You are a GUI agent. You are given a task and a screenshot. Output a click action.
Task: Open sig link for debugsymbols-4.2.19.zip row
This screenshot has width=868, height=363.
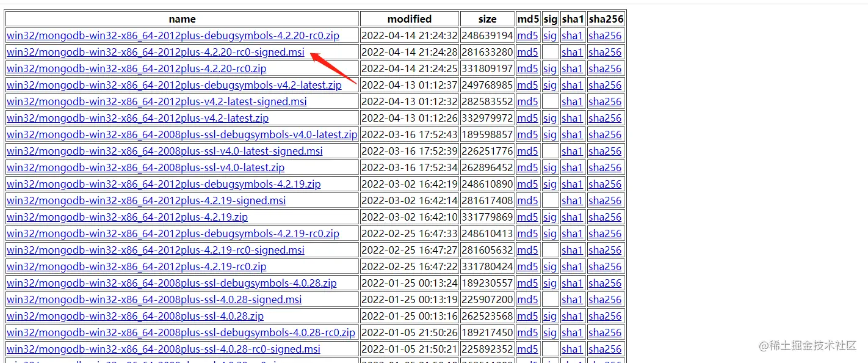click(x=550, y=184)
